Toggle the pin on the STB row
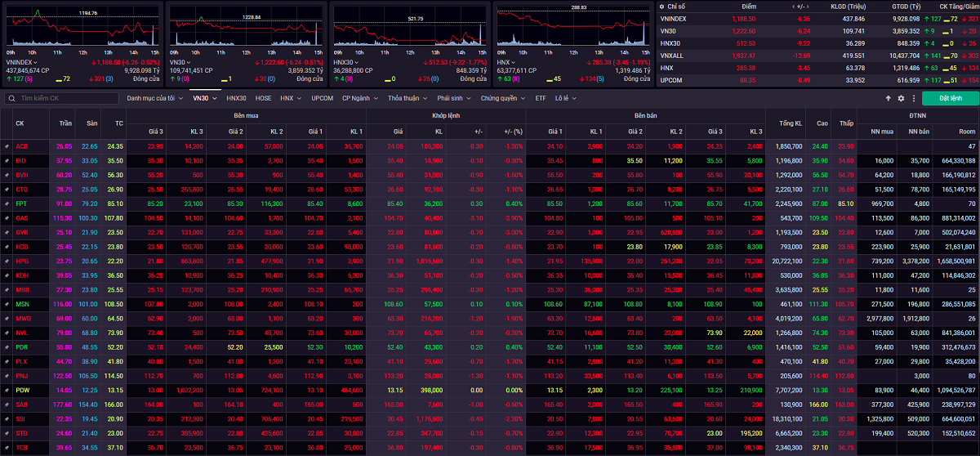 point(7,432)
